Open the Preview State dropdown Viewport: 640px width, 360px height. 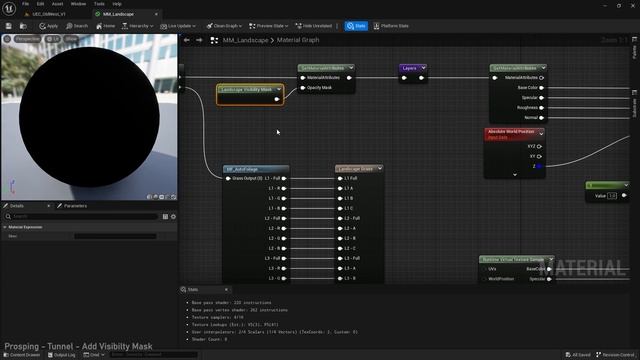click(x=269, y=26)
